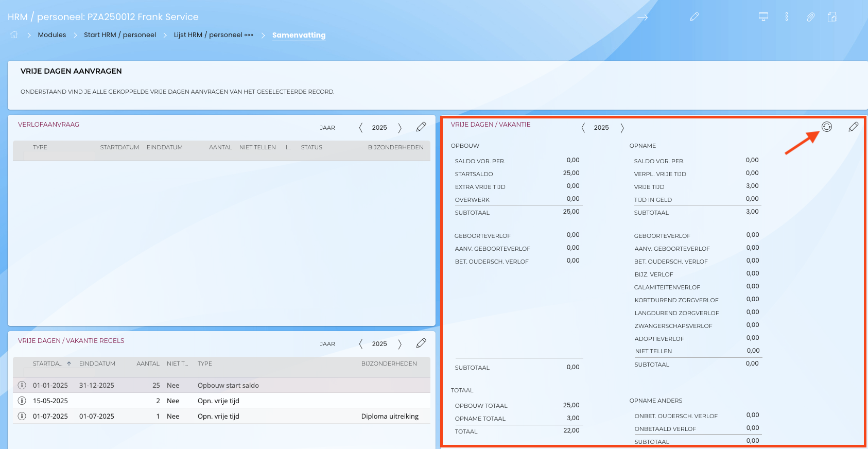Click the year 2025 in Vrije dagen / vakantie
This screenshot has height=449, width=868.
[601, 128]
